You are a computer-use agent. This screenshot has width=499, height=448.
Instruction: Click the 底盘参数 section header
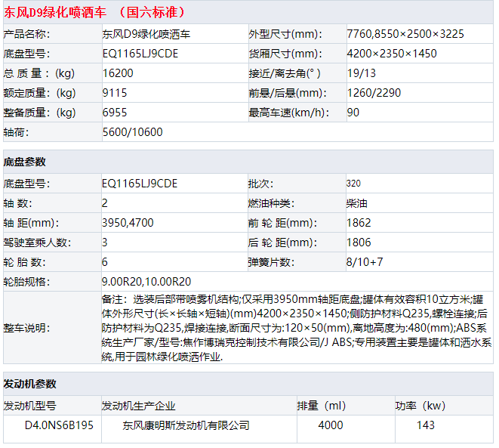pos(25,162)
